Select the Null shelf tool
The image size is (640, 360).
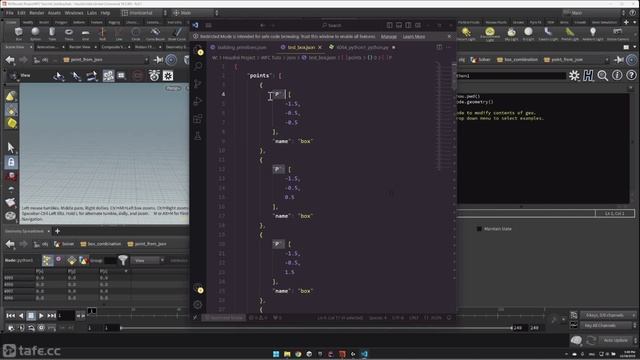(102, 33)
